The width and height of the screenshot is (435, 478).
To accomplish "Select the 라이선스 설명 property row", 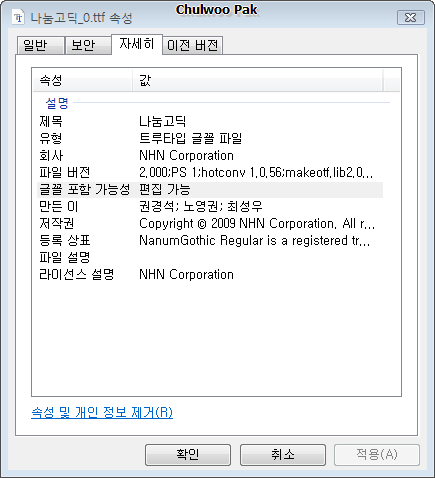I will pyautogui.click(x=210, y=274).
